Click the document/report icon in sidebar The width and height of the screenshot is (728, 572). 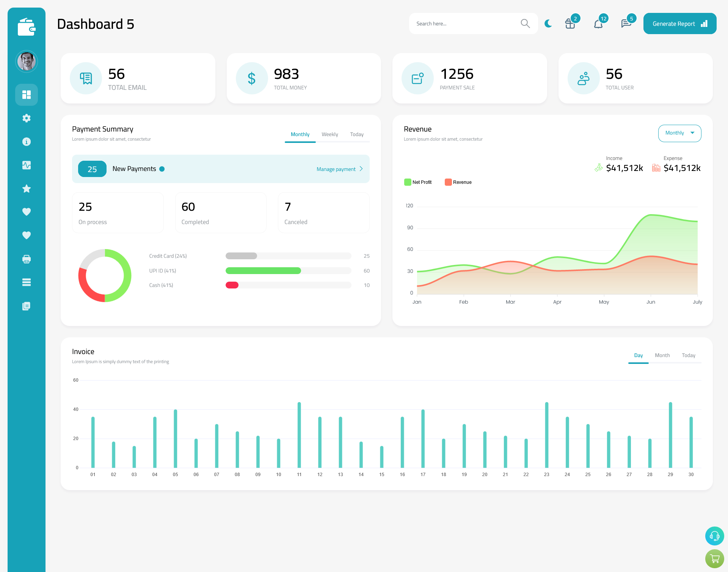tap(27, 306)
